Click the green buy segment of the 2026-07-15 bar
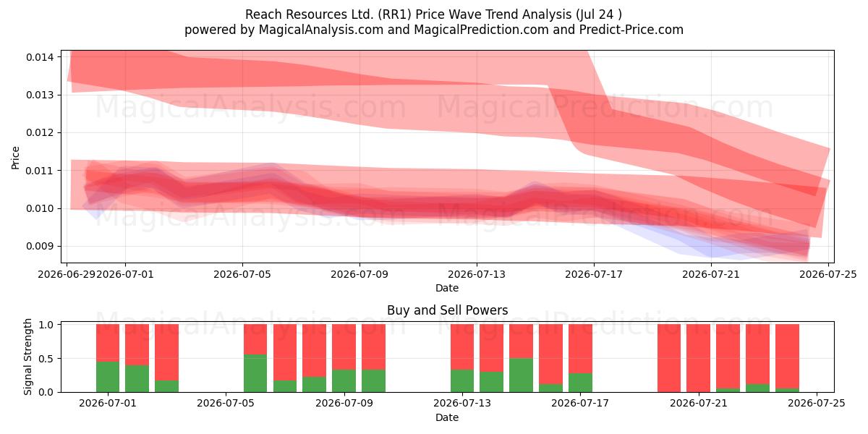868x434 pixels. pyautogui.click(x=521, y=375)
